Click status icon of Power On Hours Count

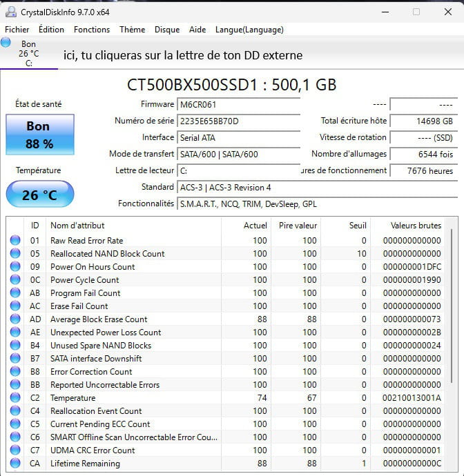coord(15,266)
